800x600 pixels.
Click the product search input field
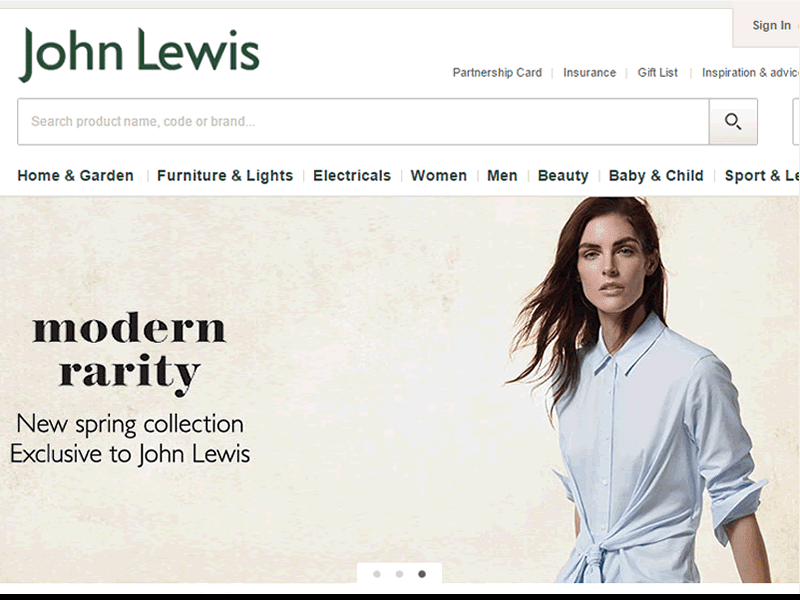pyautogui.click(x=363, y=121)
